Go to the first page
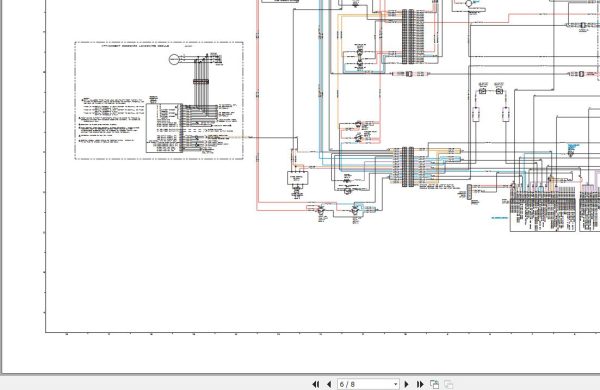Image resolution: width=600 pixels, height=390 pixels. [x=316, y=384]
